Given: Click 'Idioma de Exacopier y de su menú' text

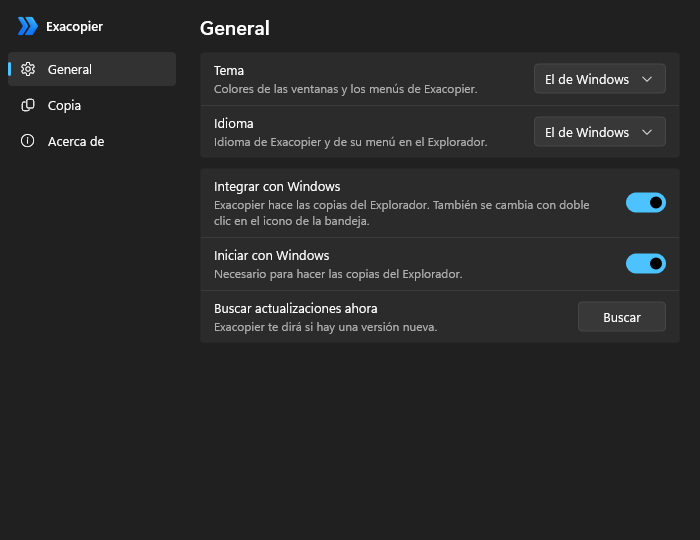Looking at the screenshot, I should pyautogui.click(x=350, y=142).
